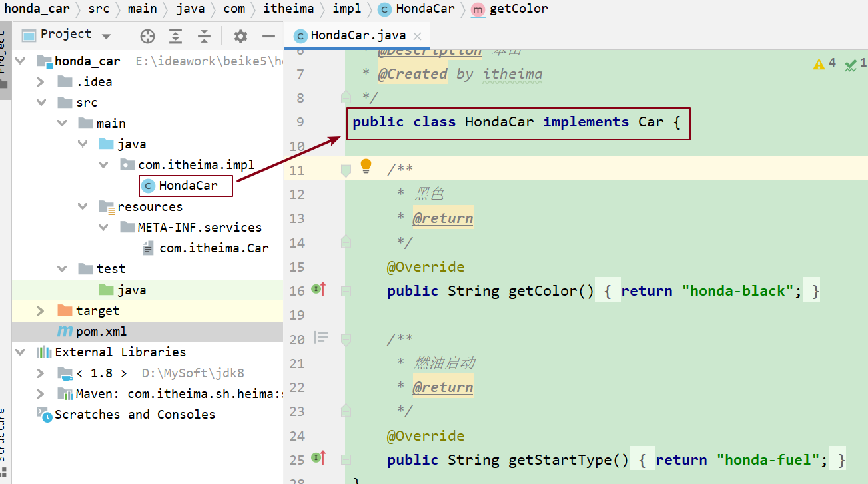868x484 pixels.
Task: Expand the target folder
Action: pos(41,311)
